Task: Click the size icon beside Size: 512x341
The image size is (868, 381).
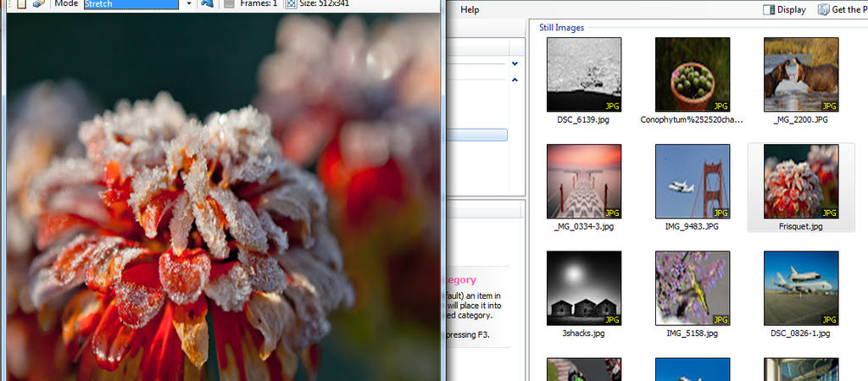Action: pyautogui.click(x=291, y=4)
